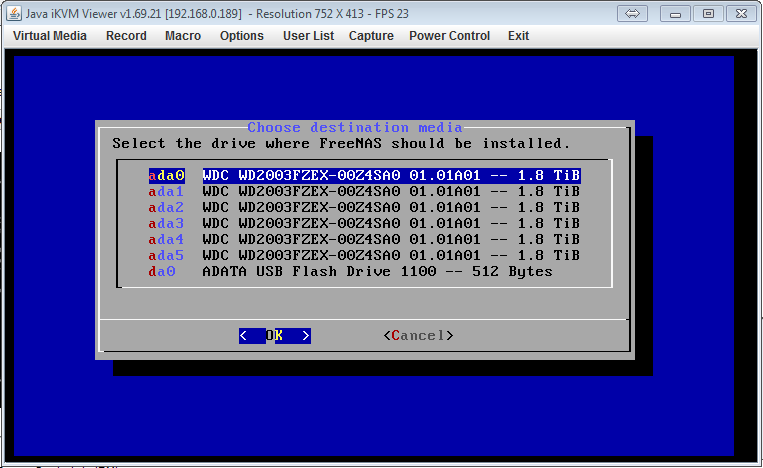Viewport: 763px width, 468px height.
Task: Select the ada0 drive row
Action: (364, 175)
